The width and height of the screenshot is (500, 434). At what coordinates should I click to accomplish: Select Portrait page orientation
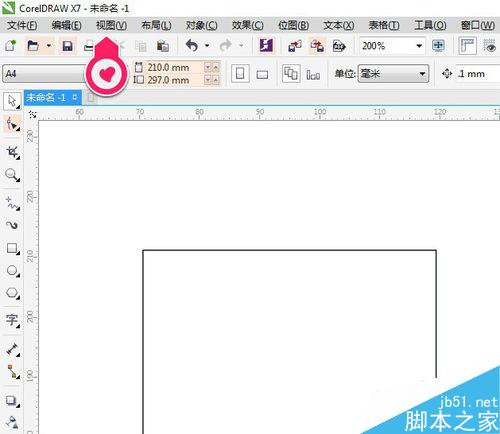tap(240, 74)
